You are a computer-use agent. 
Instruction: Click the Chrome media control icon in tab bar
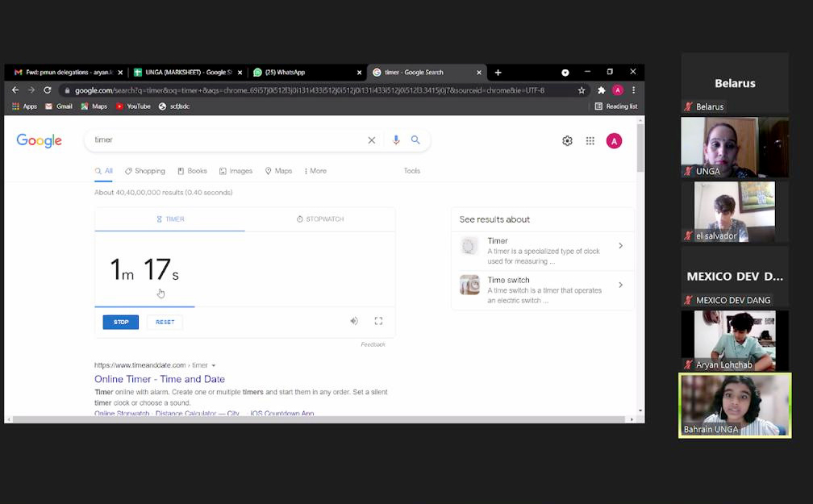coord(565,73)
